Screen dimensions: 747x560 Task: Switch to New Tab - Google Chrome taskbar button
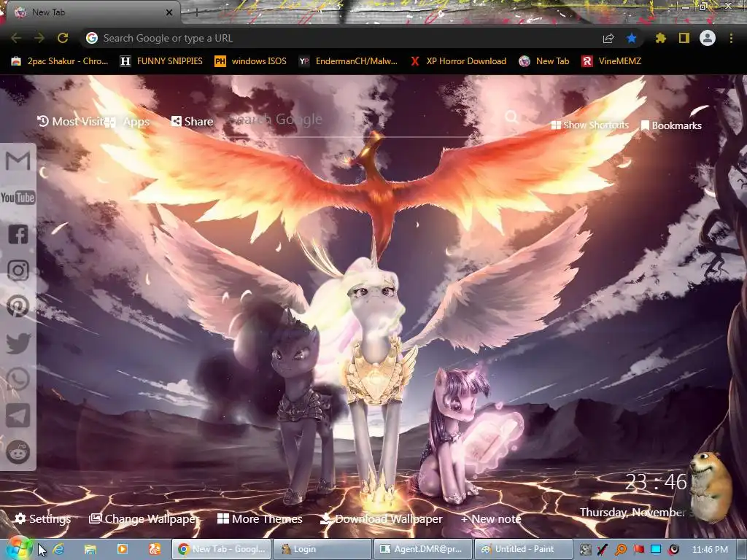tap(222, 549)
